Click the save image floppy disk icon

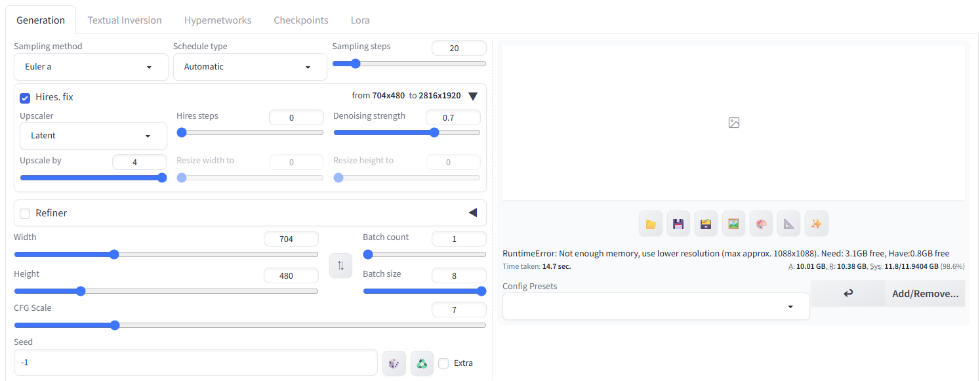(678, 224)
